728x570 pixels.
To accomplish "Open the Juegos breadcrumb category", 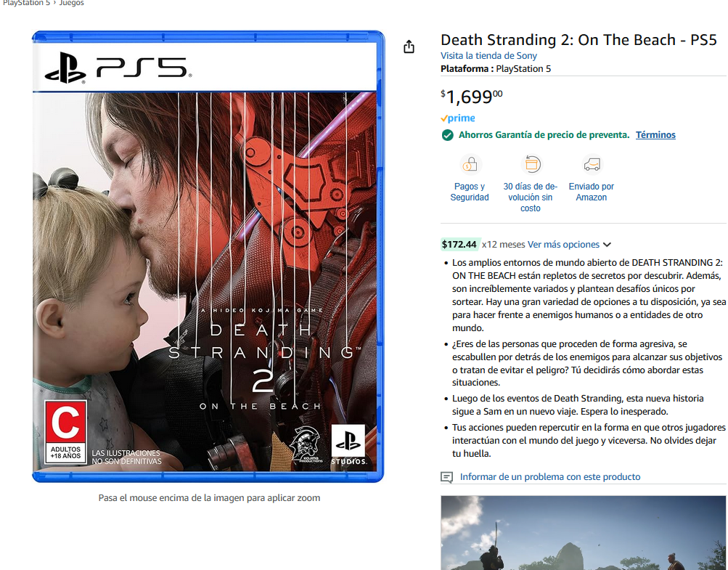I will click(72, 3).
